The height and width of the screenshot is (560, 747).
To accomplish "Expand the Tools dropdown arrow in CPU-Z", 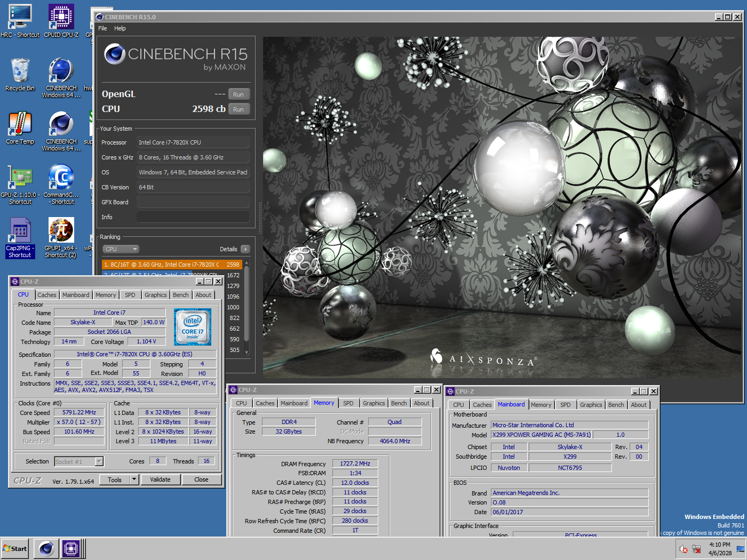I will (x=134, y=479).
